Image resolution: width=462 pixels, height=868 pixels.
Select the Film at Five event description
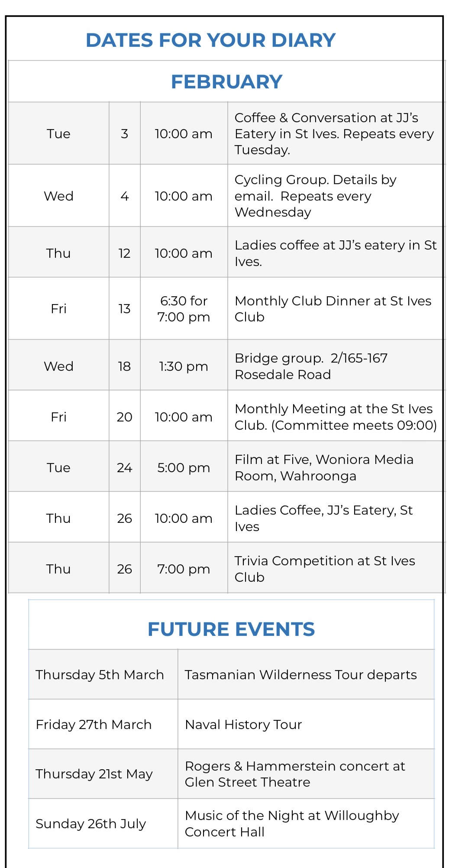pyautogui.click(x=324, y=467)
